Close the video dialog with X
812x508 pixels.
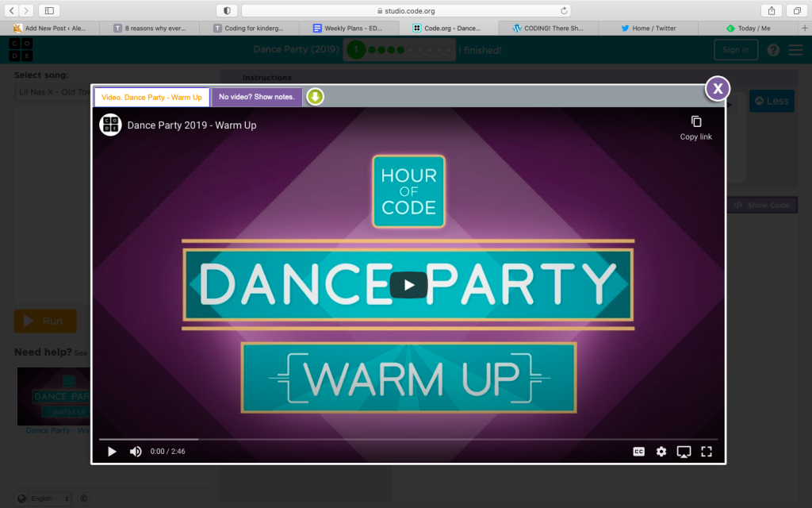717,89
